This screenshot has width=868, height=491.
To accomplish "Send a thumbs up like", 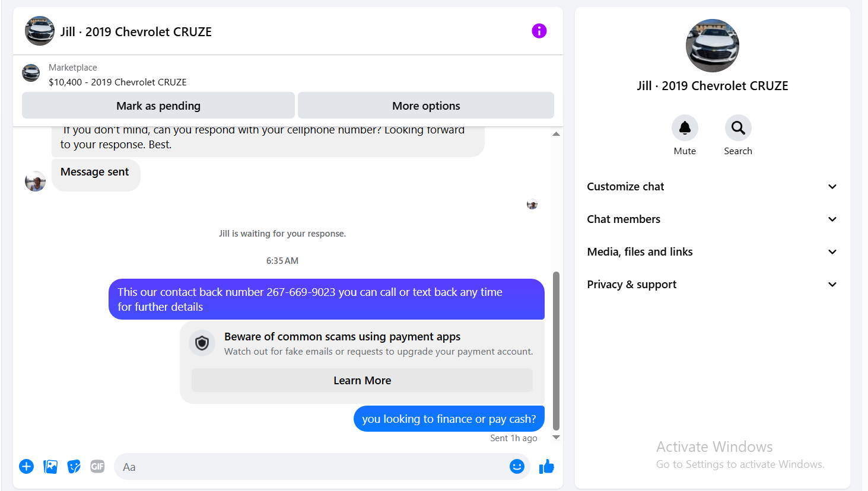I will [x=546, y=467].
